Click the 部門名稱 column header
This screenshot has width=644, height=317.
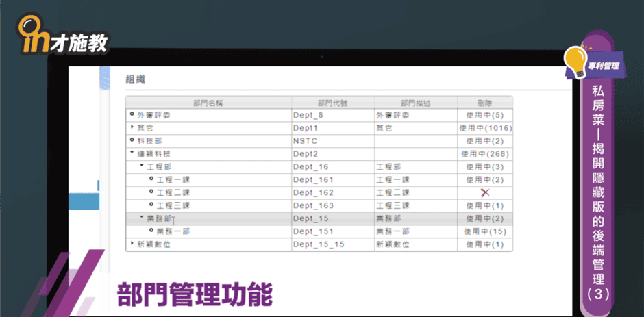click(x=208, y=102)
